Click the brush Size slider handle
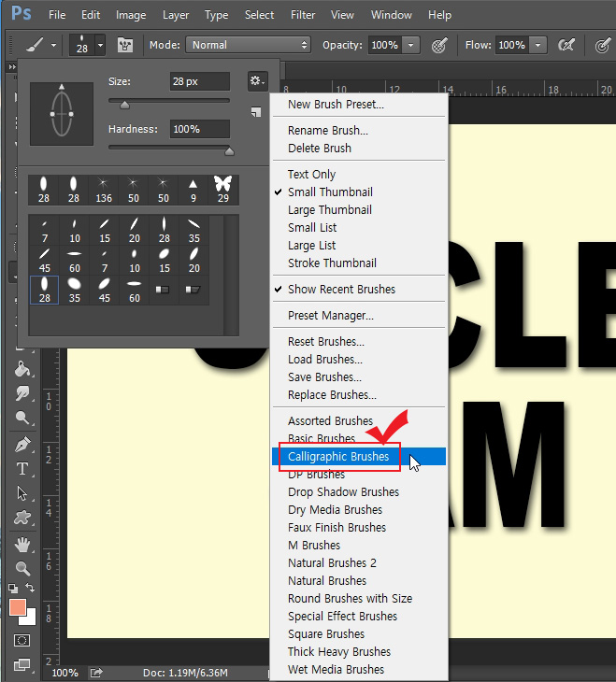The width and height of the screenshot is (616, 682). click(x=124, y=105)
